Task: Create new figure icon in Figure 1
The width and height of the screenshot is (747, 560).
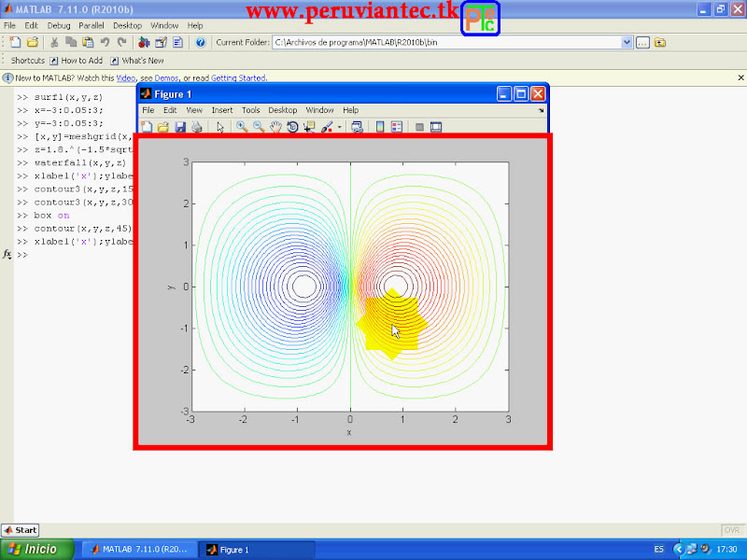Action: pos(147,127)
